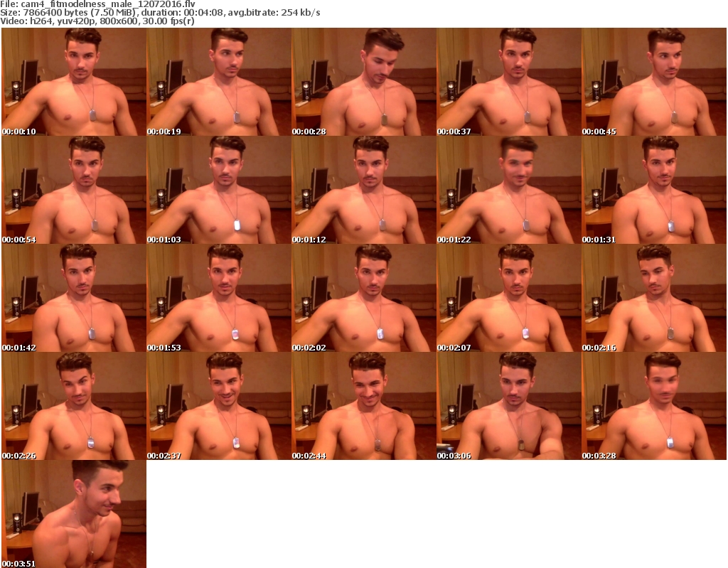Image resolution: width=728 pixels, height=568 pixels.
Task: Select the thumbnail frame stamped 00:03:28
Action: point(654,406)
